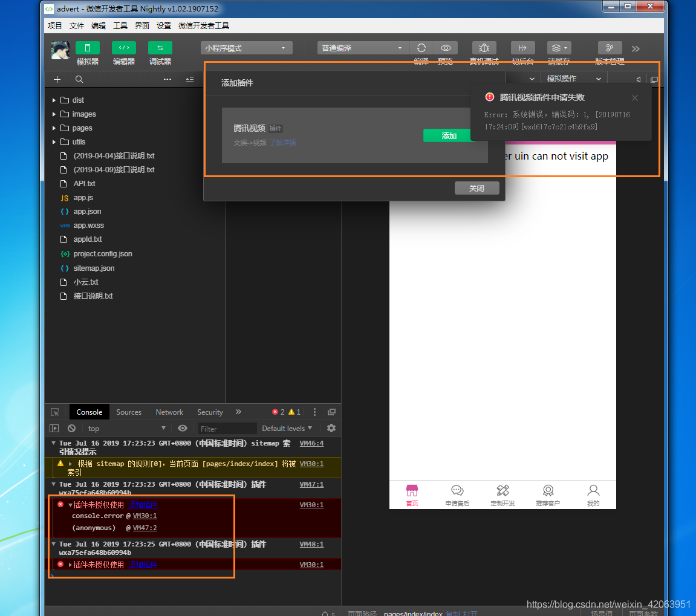Viewport: 696px width, 616px height.
Task: Open the file tree more options dots
Action: point(167,79)
